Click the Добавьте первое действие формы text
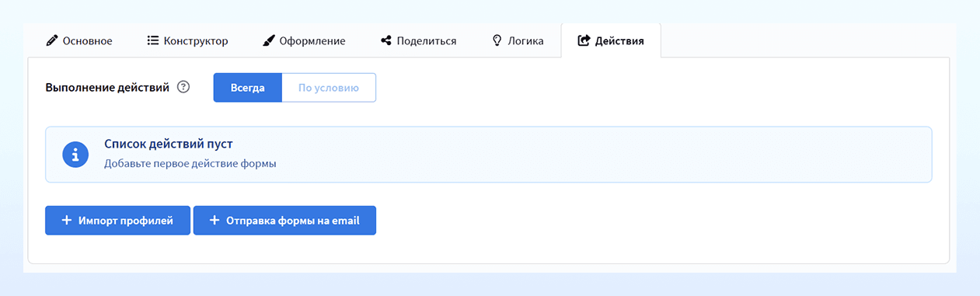Viewport: 980px width, 296px height. (190, 164)
